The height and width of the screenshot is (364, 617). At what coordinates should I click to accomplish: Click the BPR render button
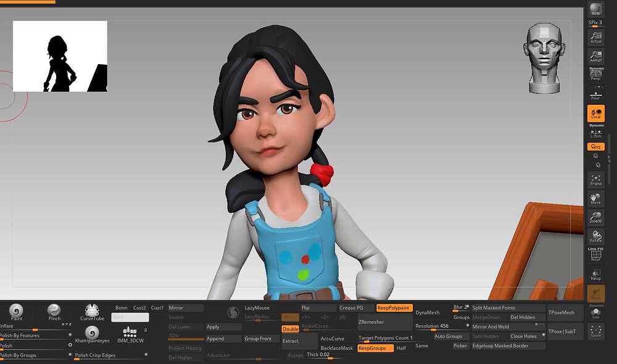[x=596, y=9]
